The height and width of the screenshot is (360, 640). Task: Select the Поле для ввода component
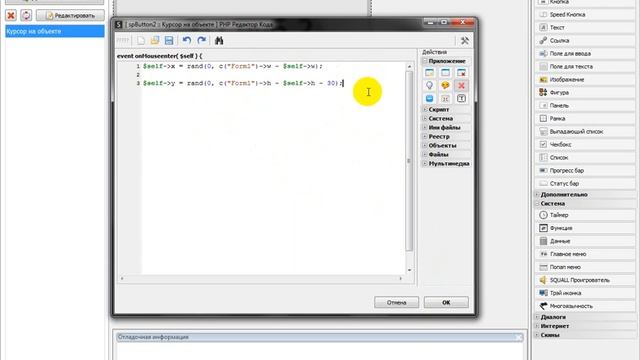click(585, 53)
